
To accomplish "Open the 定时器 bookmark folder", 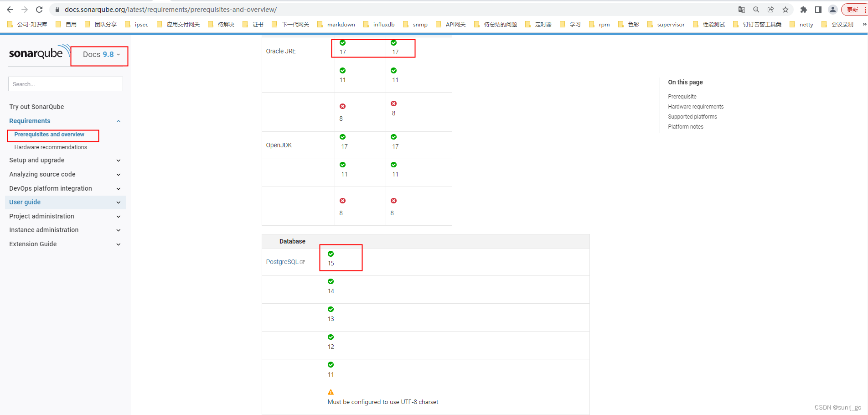I will click(x=538, y=25).
